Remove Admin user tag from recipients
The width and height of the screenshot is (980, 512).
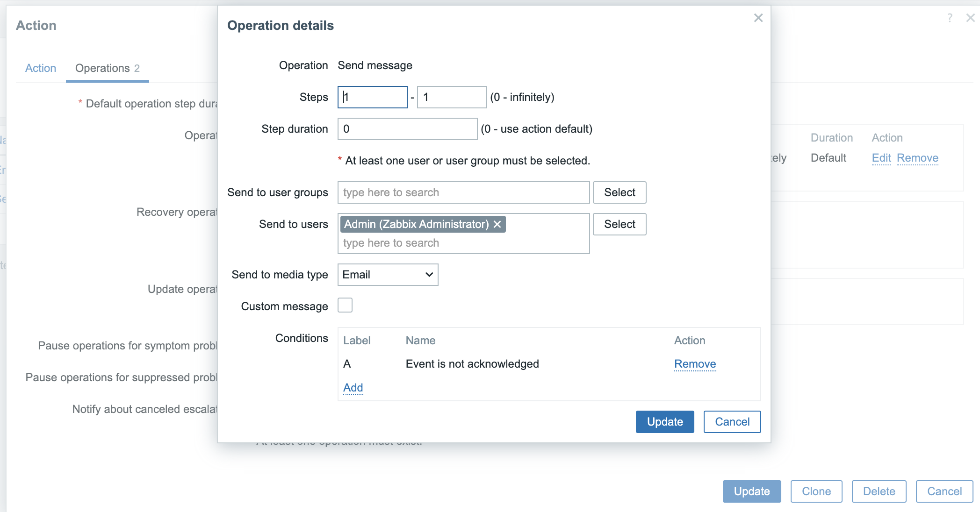point(497,225)
